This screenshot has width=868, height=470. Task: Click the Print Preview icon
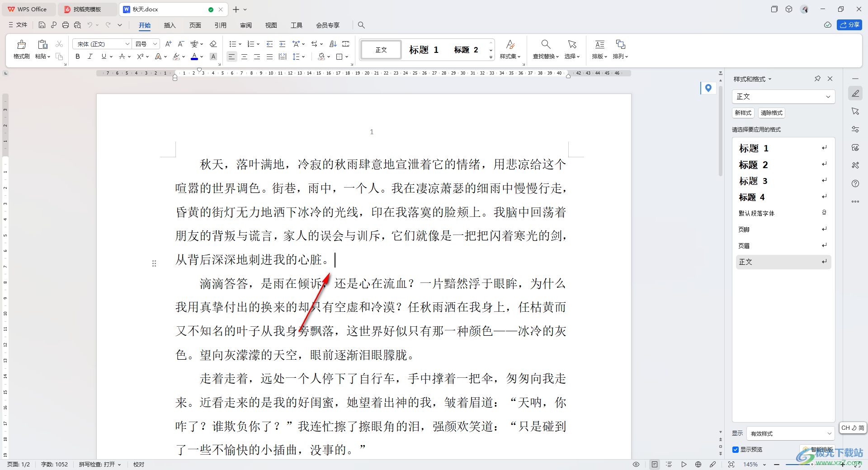point(77,25)
